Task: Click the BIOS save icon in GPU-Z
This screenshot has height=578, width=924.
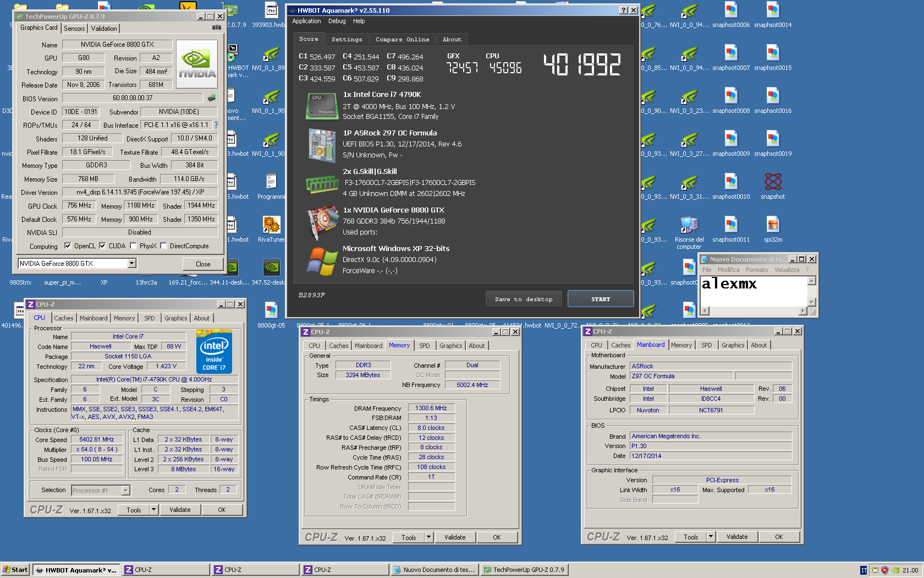Action: point(212,98)
